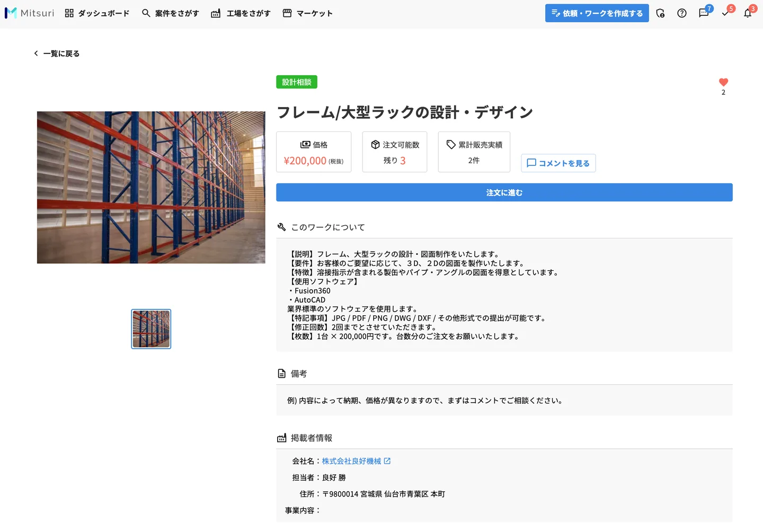Click the factory icon beside 掲載者情報
The image size is (763, 532).
pyautogui.click(x=281, y=438)
